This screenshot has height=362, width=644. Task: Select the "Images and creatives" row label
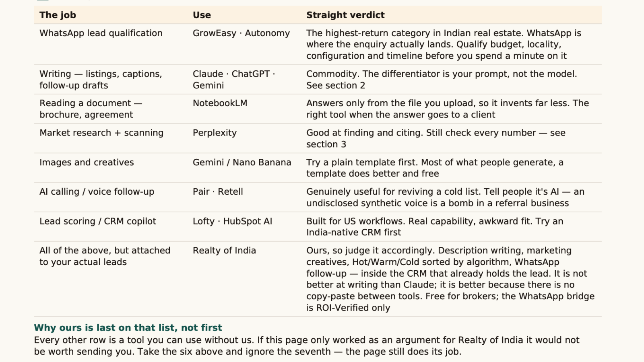(87, 162)
